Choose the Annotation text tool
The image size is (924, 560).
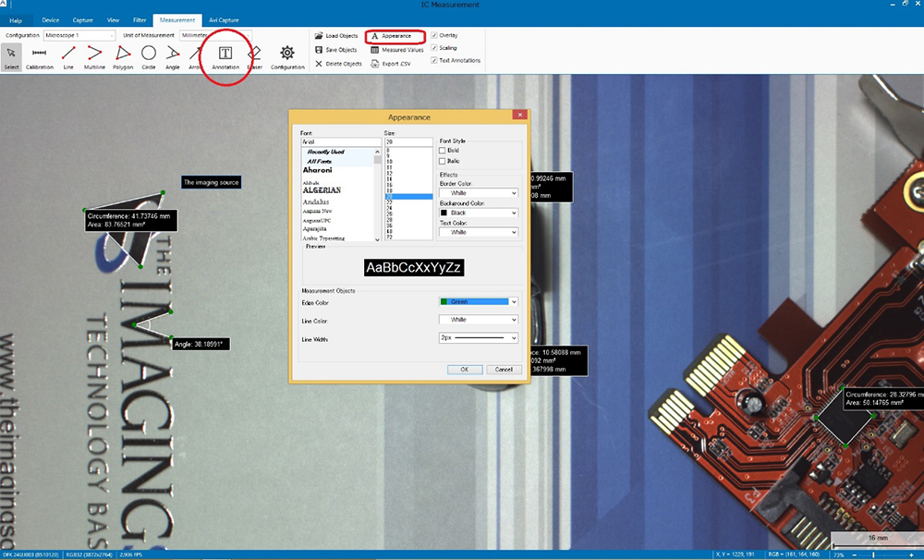225,57
